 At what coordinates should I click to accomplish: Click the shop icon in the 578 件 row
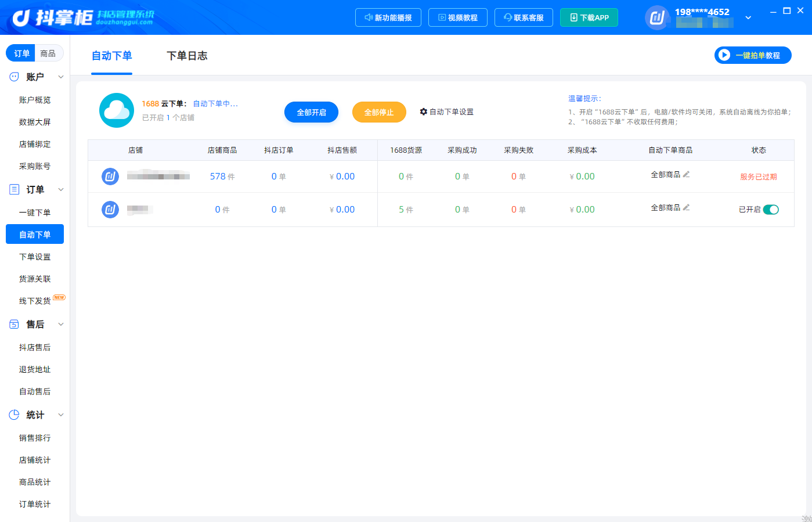pos(110,176)
